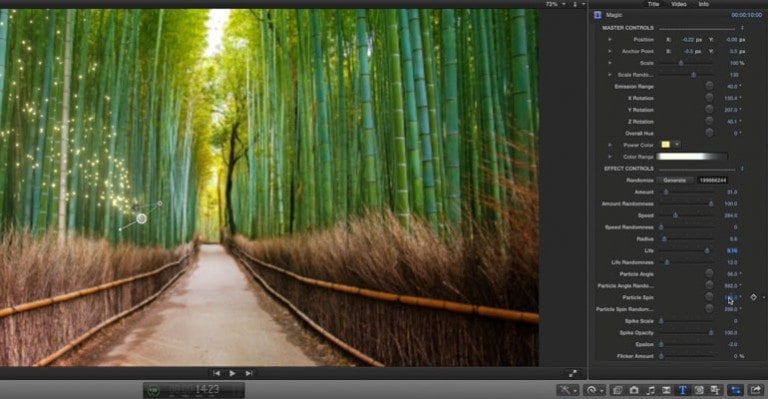Expand the Position parameter disclosure triangle
Screen dimensions: 768x399
pyautogui.click(x=610, y=40)
